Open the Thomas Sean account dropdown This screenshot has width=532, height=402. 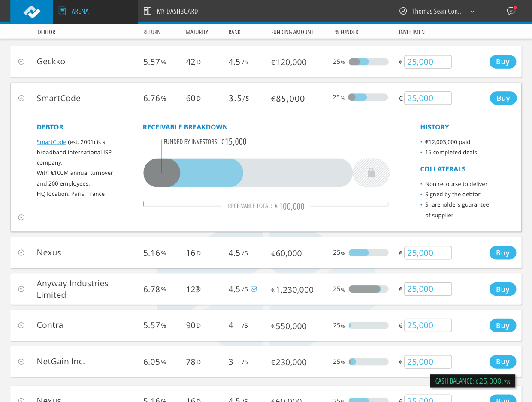[472, 12]
